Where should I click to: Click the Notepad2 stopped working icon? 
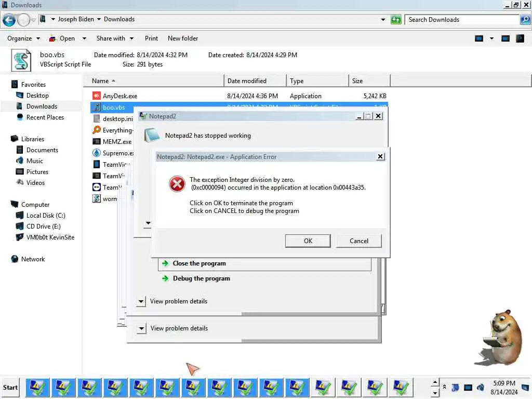pos(152,135)
